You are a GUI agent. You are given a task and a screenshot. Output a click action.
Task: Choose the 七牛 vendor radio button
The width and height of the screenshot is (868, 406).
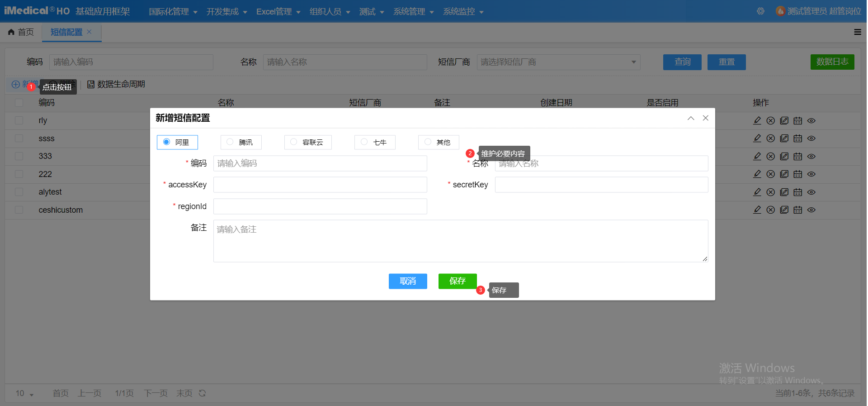click(x=364, y=142)
